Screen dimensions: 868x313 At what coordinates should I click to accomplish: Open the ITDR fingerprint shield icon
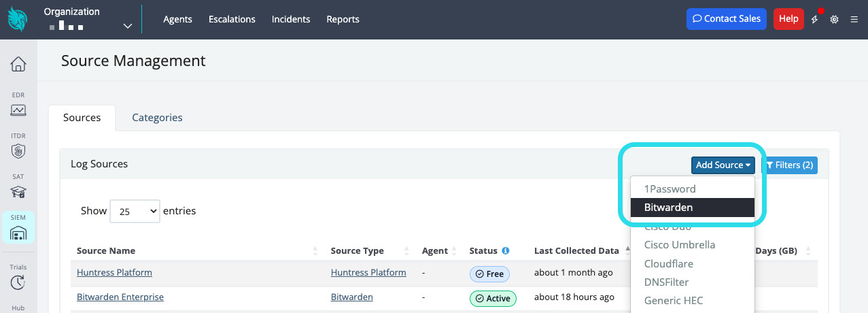click(x=18, y=151)
